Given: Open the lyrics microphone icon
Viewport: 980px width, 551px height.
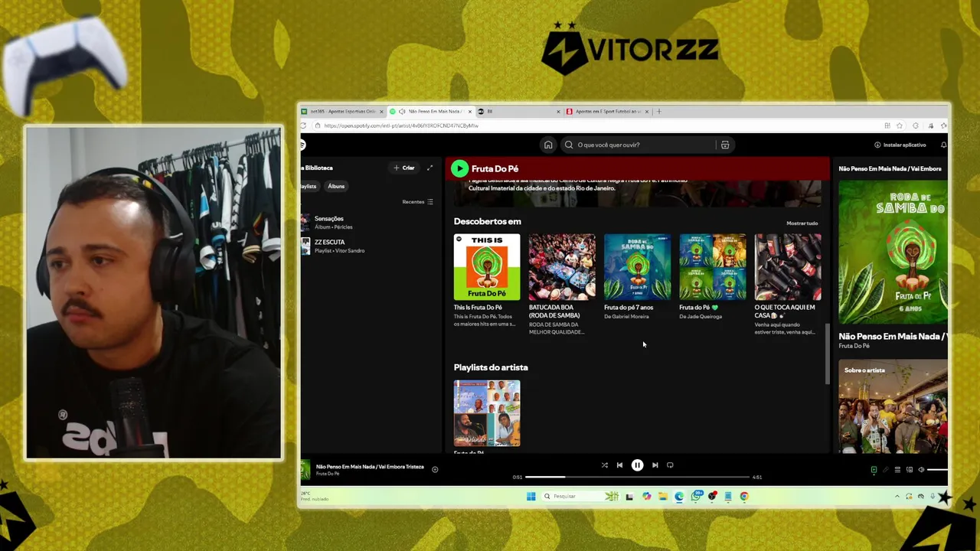Looking at the screenshot, I should tap(886, 470).
